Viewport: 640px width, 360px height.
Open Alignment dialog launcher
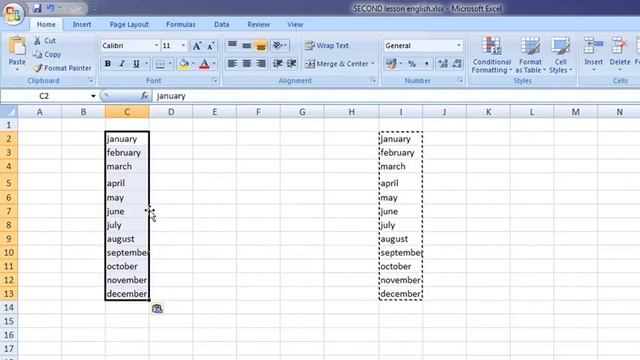coord(373,80)
